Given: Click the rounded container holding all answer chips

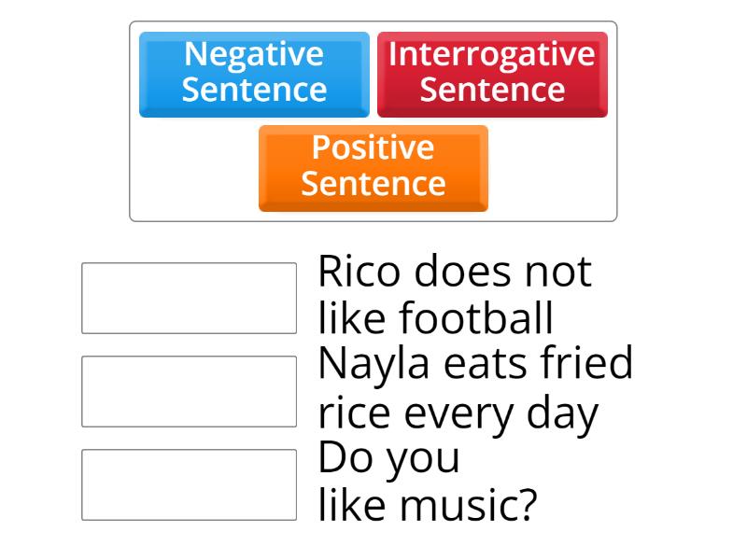Looking at the screenshot, I should (373, 117).
